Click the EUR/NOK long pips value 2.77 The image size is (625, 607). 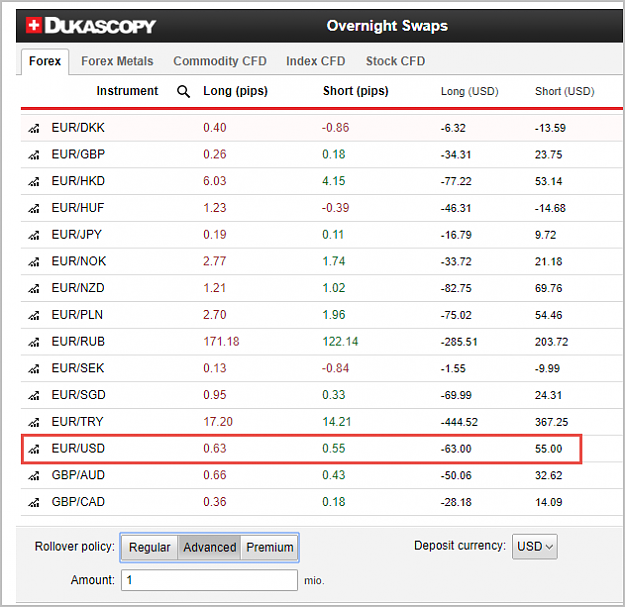[215, 261]
